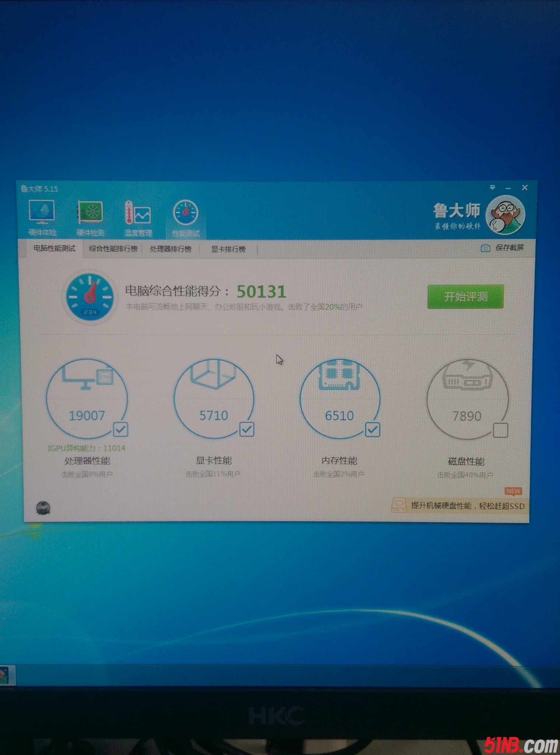Open the 提升机械硬盘性能，轻松赶超SSD link
Viewport: 560px width, 755px height.
pyautogui.click(x=468, y=506)
